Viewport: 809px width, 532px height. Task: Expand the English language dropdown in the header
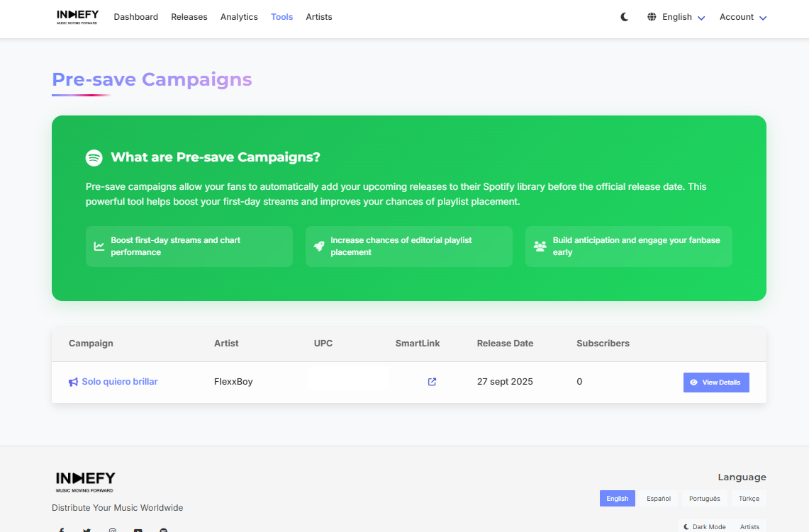point(676,17)
